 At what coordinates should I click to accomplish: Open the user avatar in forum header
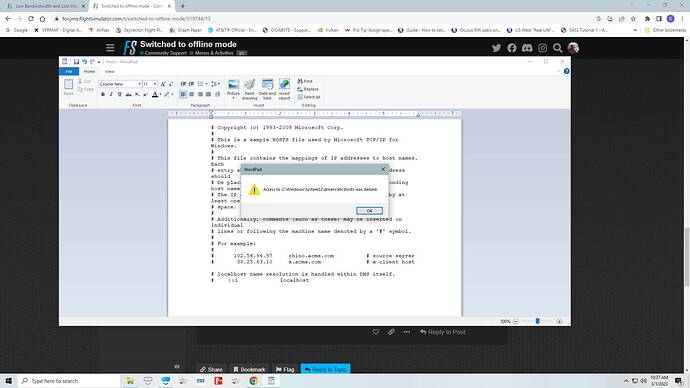pos(573,48)
